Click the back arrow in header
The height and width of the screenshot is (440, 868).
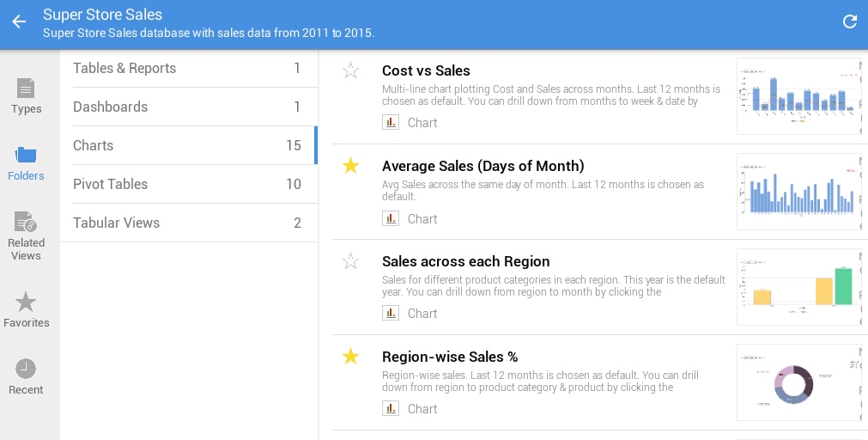coord(19,22)
